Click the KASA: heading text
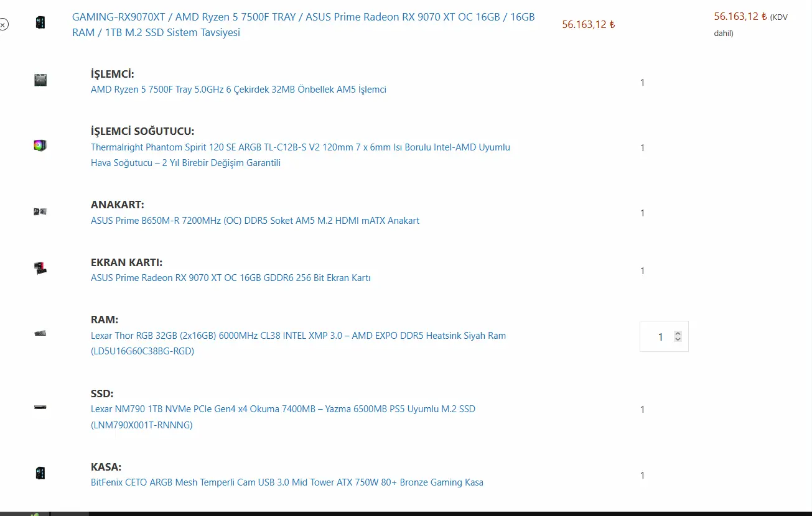This screenshot has width=812, height=516. tap(106, 467)
